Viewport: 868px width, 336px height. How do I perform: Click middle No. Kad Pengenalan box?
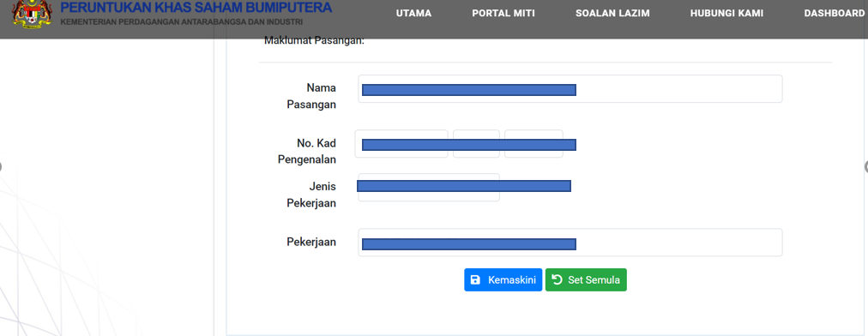pos(476,144)
